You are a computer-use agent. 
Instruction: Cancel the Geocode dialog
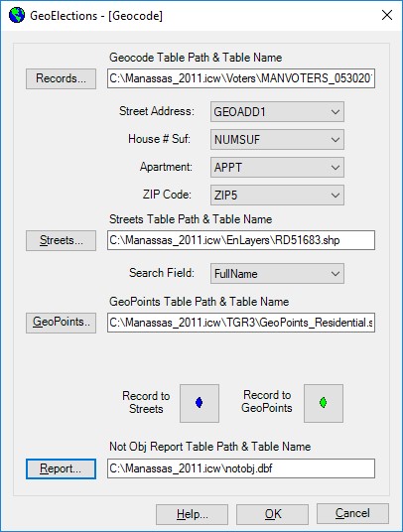(x=352, y=513)
